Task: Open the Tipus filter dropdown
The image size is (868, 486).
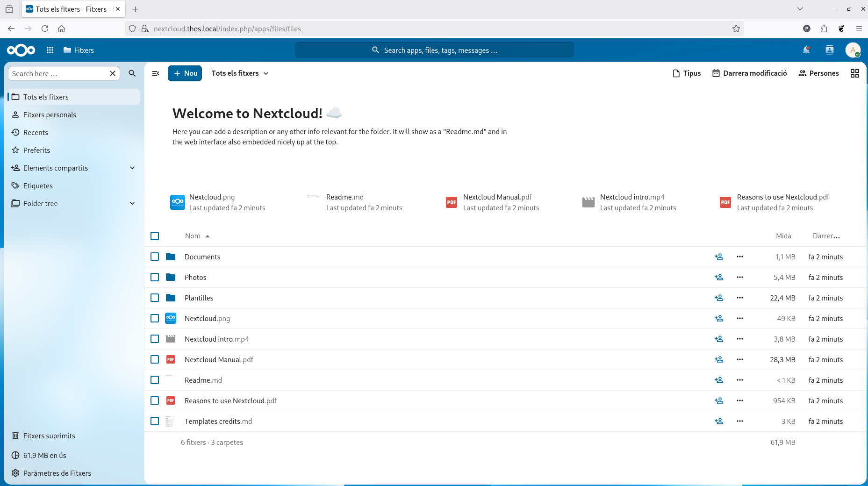Action: [687, 73]
